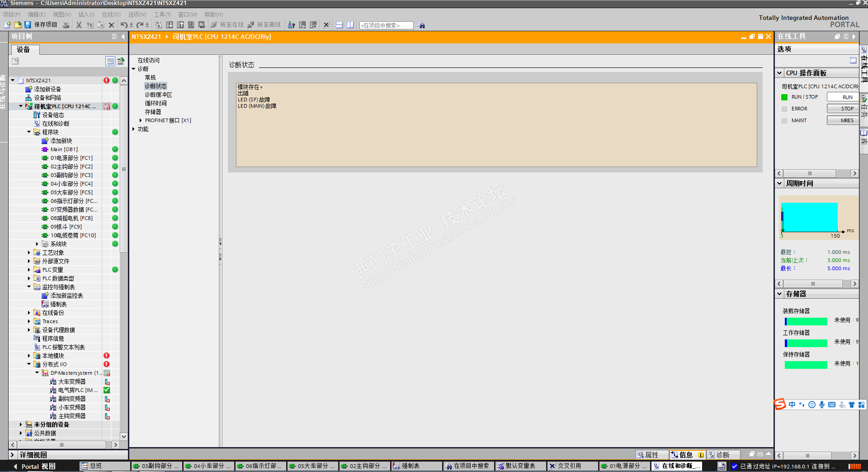
Task: Collapse the 程序块 folder
Action: click(29, 132)
